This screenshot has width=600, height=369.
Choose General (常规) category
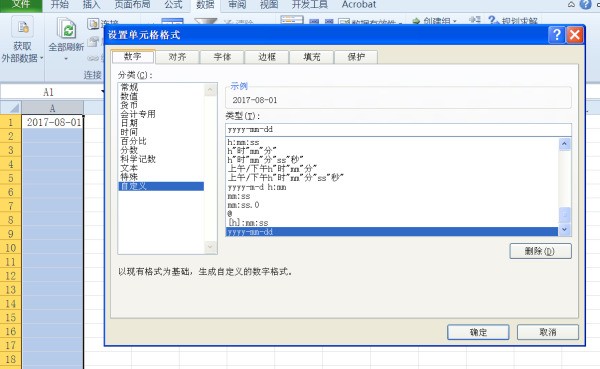[x=129, y=87]
